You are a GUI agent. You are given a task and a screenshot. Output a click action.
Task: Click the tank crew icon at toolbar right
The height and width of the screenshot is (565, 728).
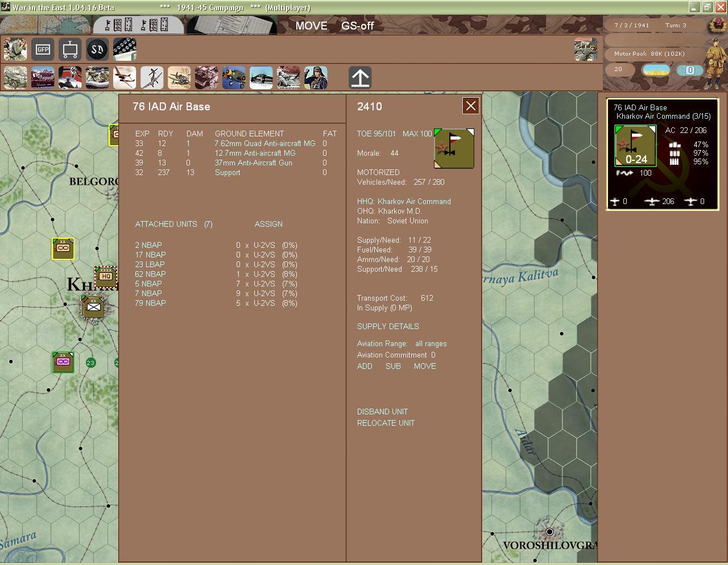pyautogui.click(x=586, y=49)
